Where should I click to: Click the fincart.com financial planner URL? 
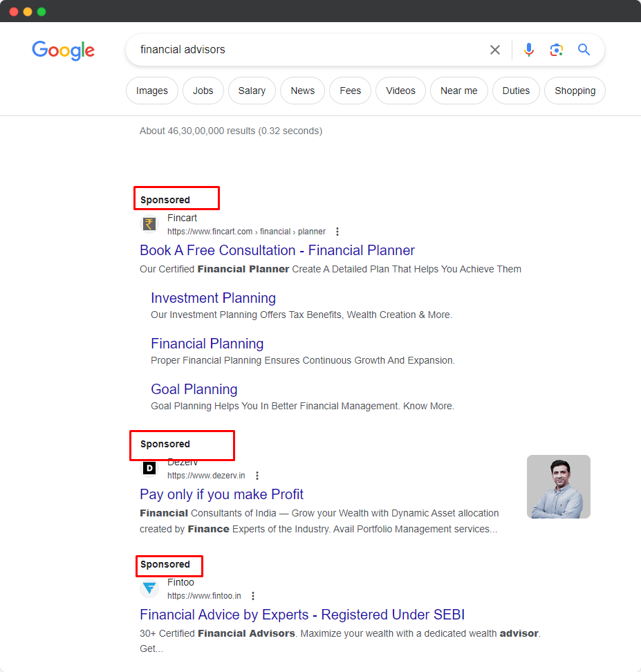click(246, 232)
